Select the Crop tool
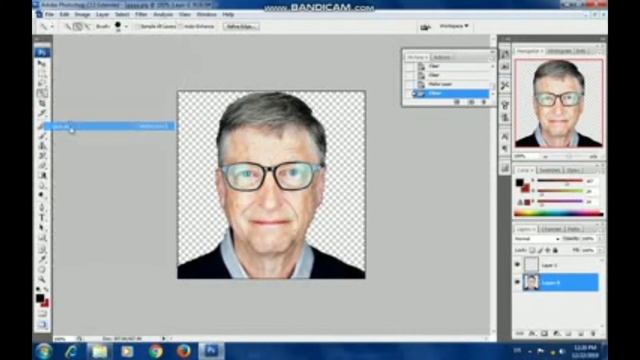Viewport: 640px width, 360px height. [42, 103]
